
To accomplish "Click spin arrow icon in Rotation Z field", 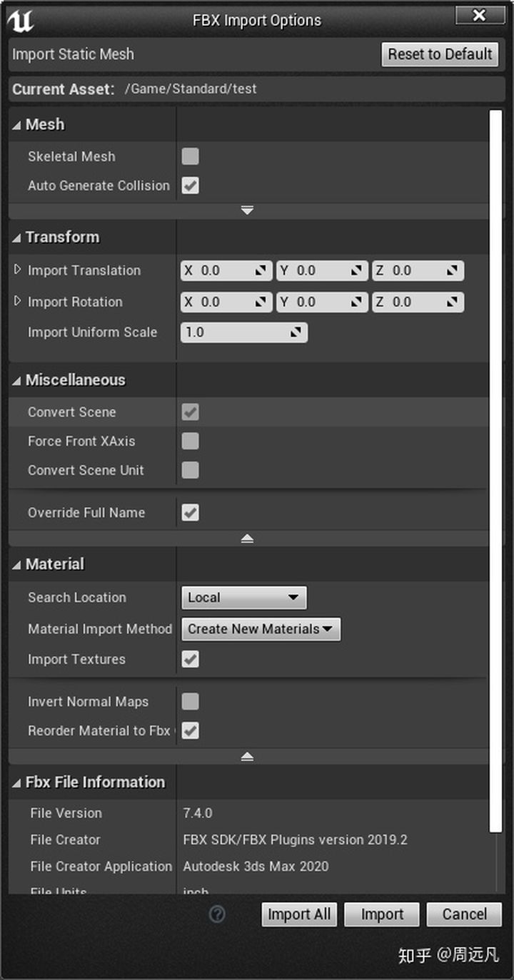I will pyautogui.click(x=453, y=302).
